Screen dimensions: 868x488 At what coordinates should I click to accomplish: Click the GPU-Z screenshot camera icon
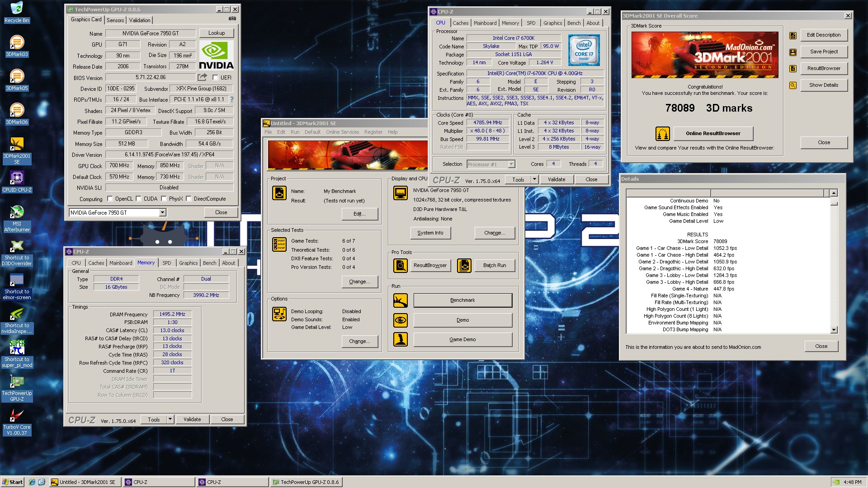point(232,19)
